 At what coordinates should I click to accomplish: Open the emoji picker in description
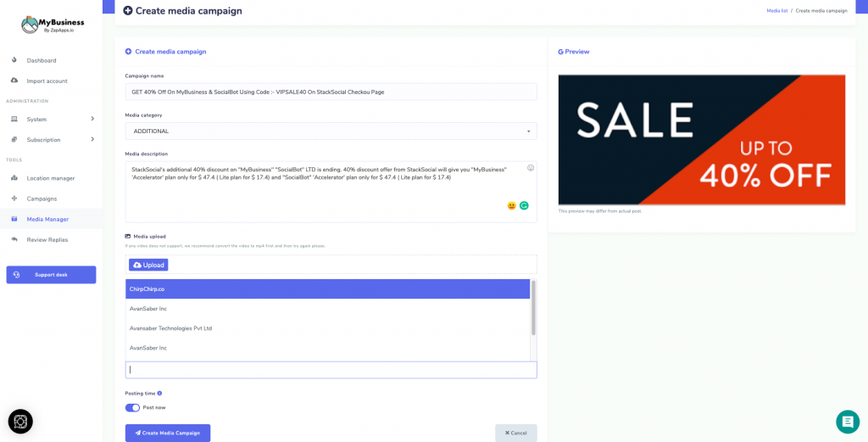511,205
